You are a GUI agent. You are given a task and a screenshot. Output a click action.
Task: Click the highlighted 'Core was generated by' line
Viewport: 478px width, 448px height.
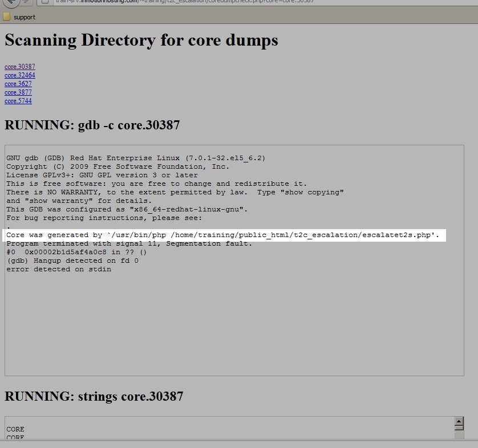pyautogui.click(x=222, y=235)
